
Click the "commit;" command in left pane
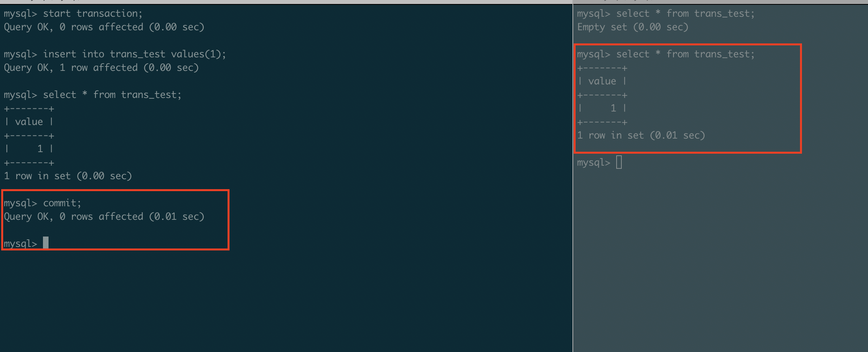[x=62, y=203]
